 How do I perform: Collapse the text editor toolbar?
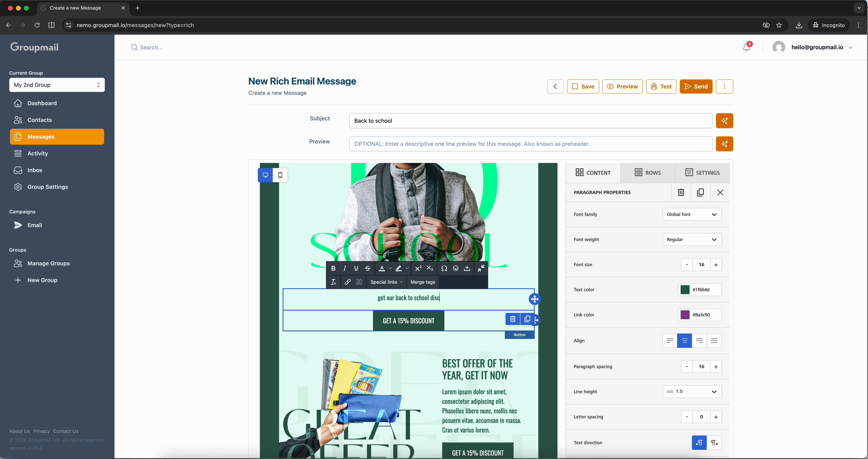coord(481,268)
